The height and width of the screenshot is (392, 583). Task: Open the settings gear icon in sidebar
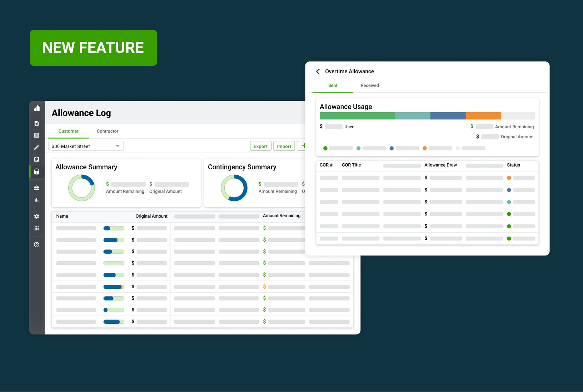click(36, 216)
